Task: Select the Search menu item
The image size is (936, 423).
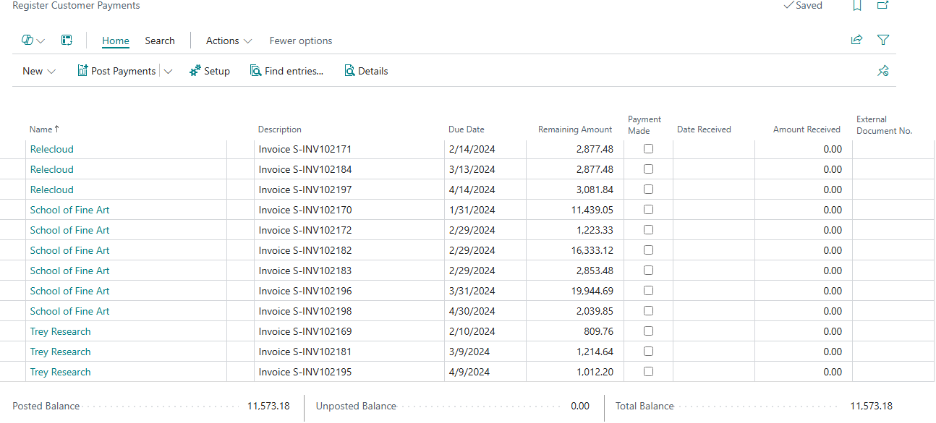Action: (x=160, y=41)
